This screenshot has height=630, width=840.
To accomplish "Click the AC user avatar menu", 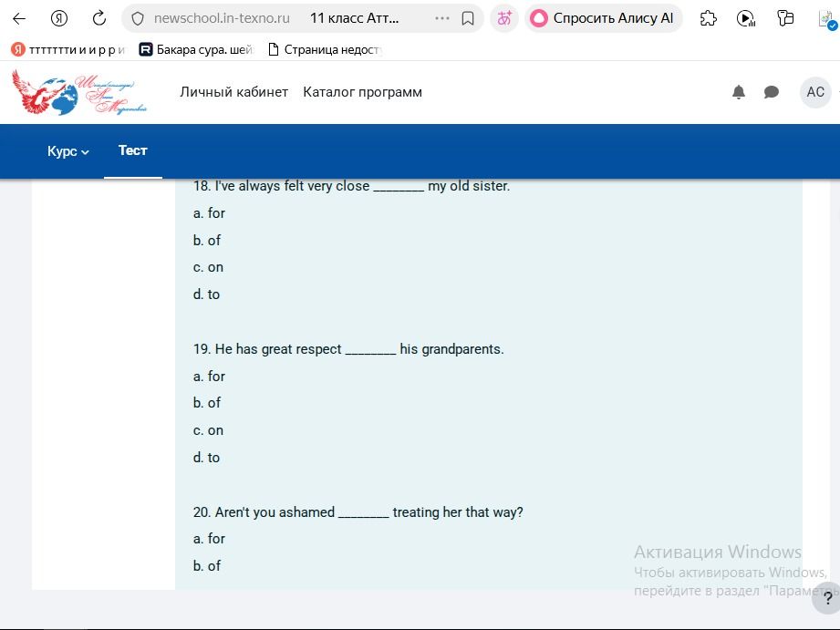I will pyautogui.click(x=815, y=92).
